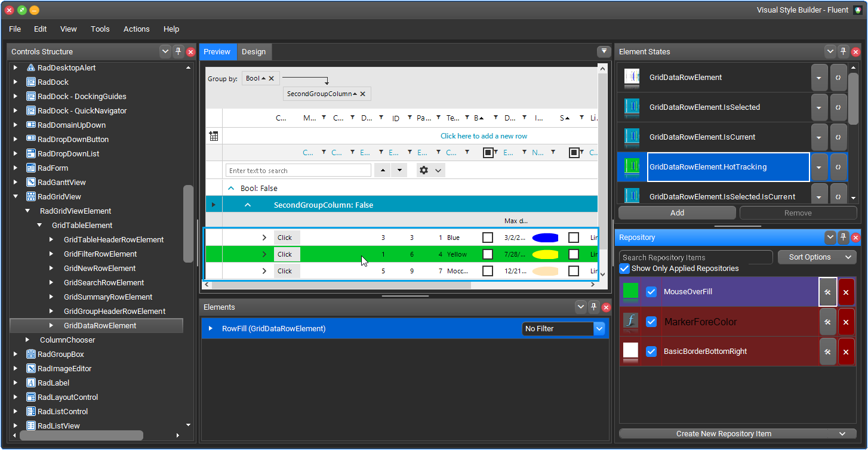Click the GridDataRowElement.IsCurrent state thumbnail

pos(632,137)
